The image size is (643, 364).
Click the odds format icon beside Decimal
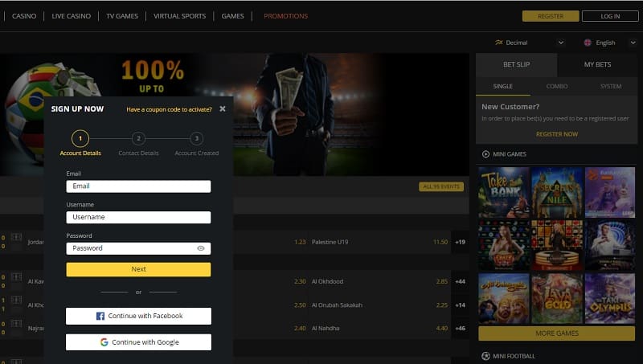coord(498,43)
